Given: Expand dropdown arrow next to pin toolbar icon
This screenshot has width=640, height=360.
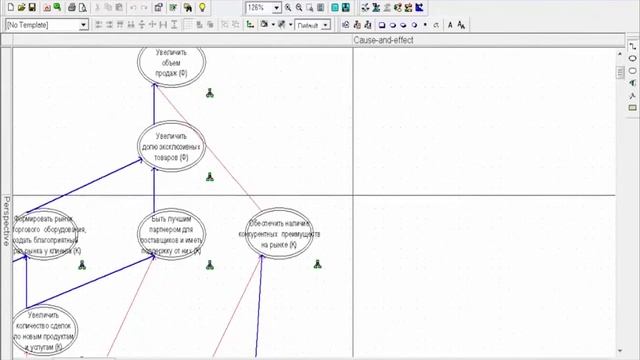Looking at the screenshot, I should click(291, 25).
